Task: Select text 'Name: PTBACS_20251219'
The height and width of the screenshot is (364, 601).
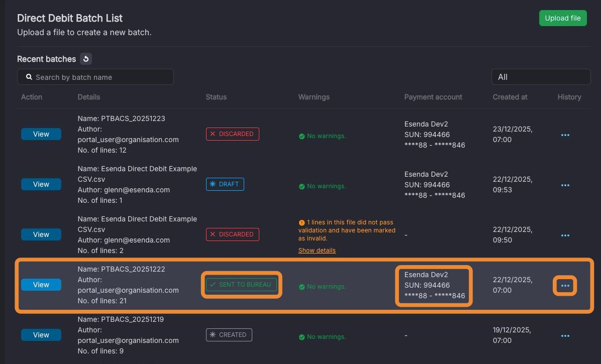Action: [x=121, y=319]
